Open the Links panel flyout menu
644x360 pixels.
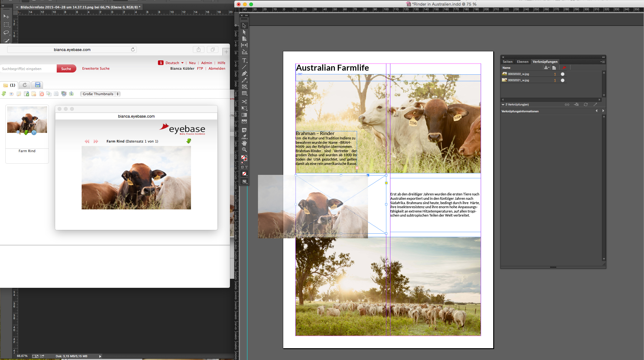(603, 62)
